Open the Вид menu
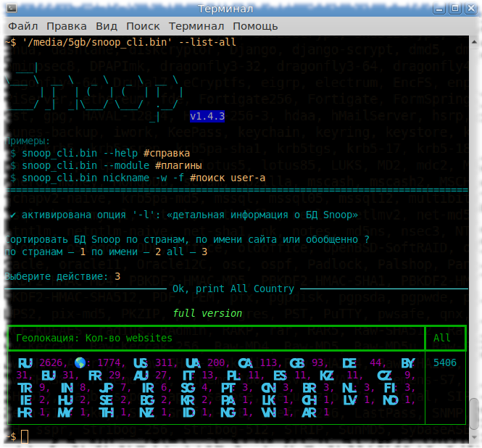This screenshot has height=448, width=482. pos(107,26)
